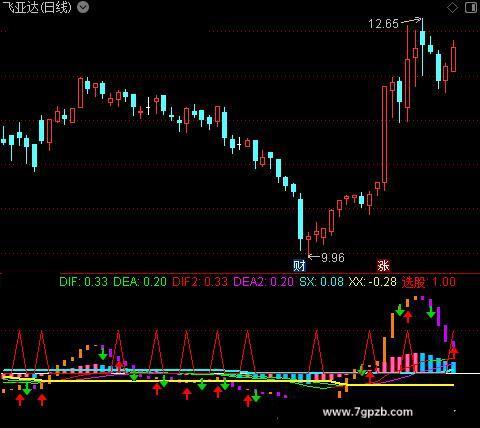Select the SX: 0.08 indicator label

click(321, 282)
